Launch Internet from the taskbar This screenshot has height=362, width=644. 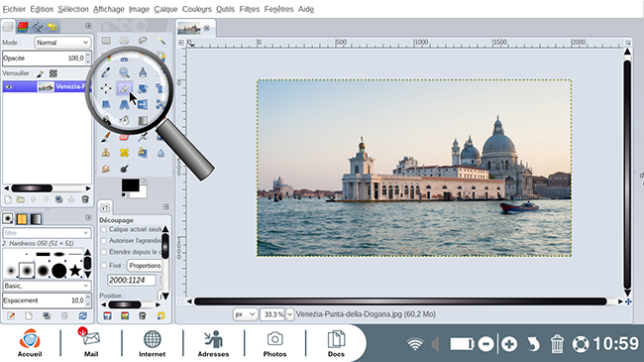pyautogui.click(x=152, y=343)
